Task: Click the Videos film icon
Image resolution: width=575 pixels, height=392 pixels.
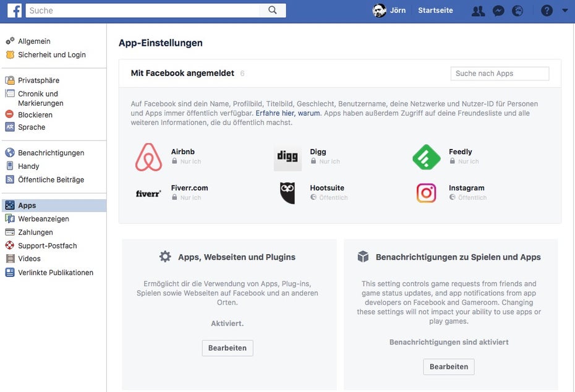Action: [10, 258]
